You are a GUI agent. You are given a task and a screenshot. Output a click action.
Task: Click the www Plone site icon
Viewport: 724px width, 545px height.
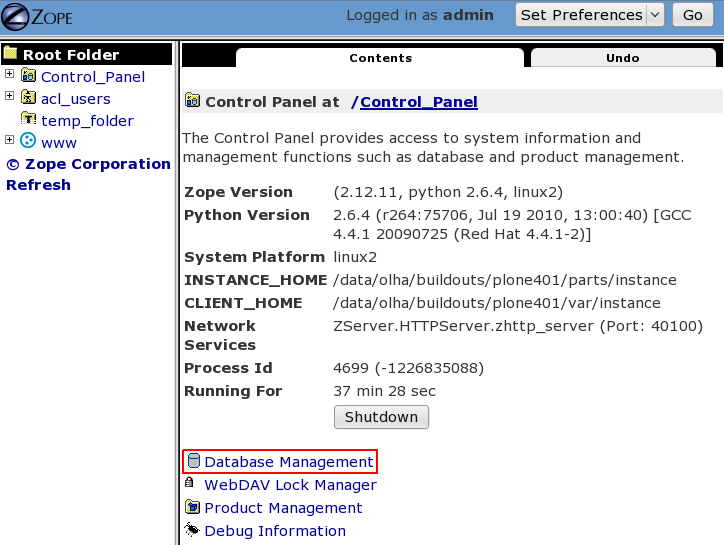point(28,140)
